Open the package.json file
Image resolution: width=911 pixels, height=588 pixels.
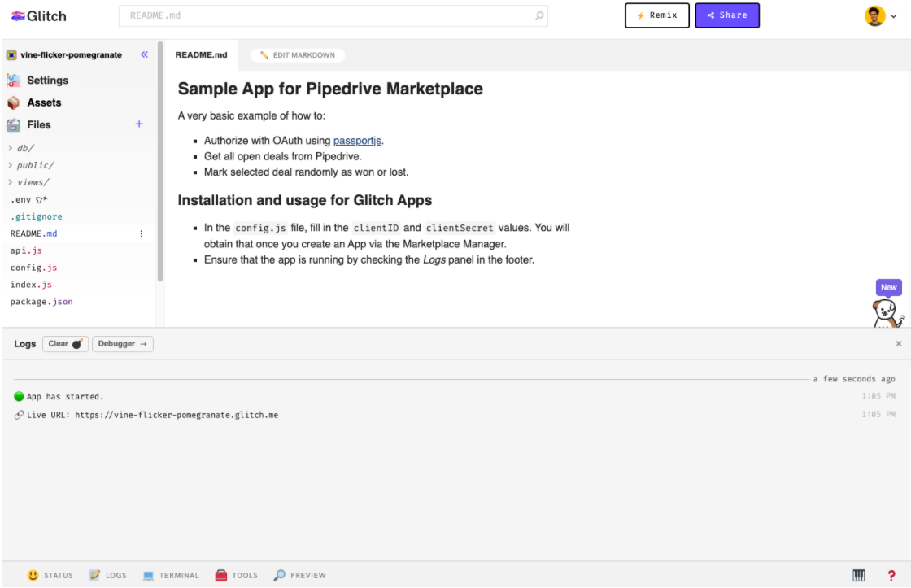tap(41, 302)
